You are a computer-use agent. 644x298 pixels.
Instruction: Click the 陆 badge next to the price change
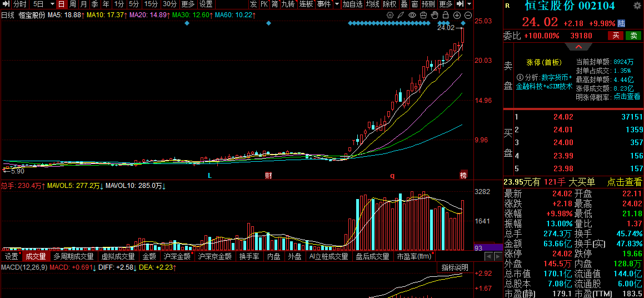point(621,23)
